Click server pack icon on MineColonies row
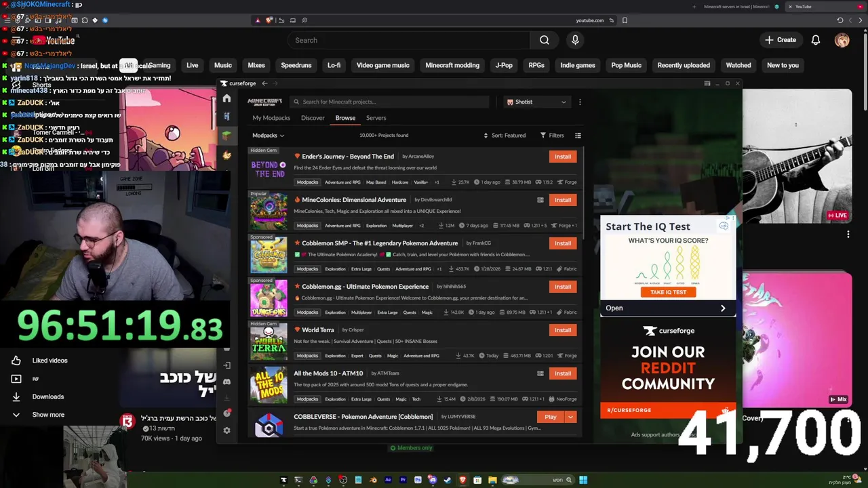 540,200
